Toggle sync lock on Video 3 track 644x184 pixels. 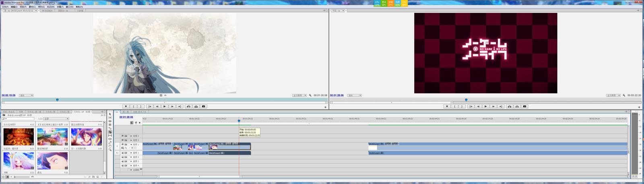pyautogui.click(x=126, y=136)
